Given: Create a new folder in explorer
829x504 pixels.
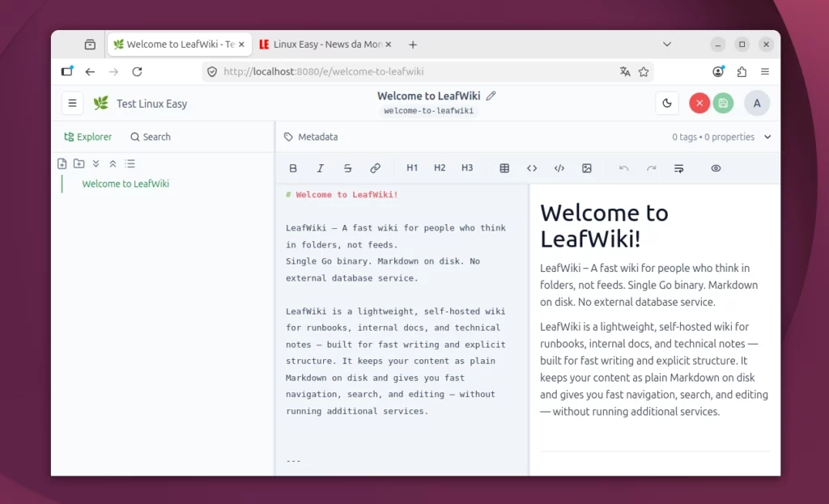Looking at the screenshot, I should pyautogui.click(x=79, y=163).
